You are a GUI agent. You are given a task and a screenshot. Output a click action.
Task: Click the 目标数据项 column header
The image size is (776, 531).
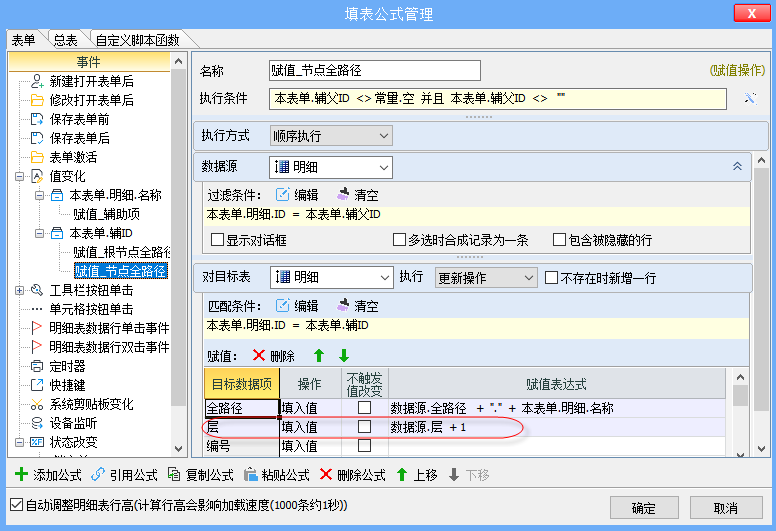(x=242, y=384)
